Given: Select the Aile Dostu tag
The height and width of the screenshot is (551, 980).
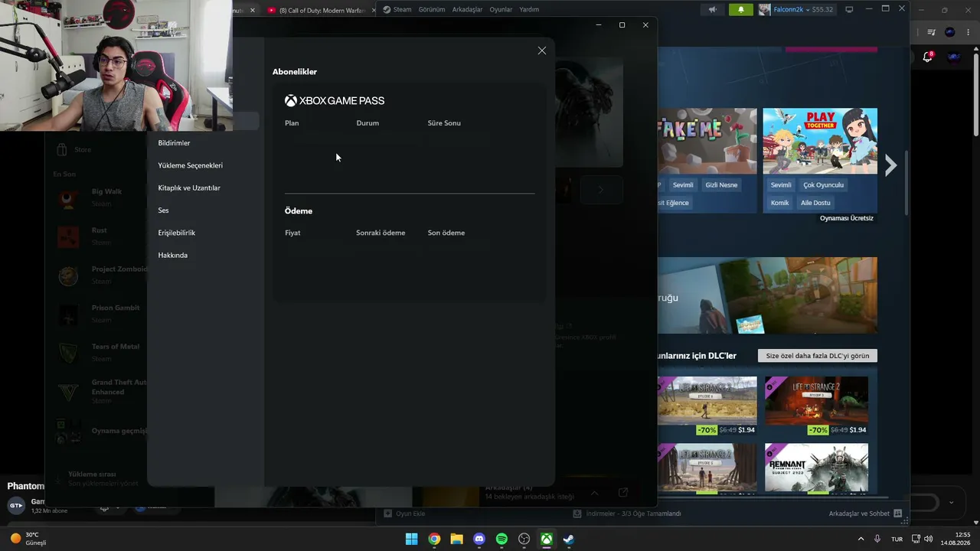Looking at the screenshot, I should (x=815, y=203).
